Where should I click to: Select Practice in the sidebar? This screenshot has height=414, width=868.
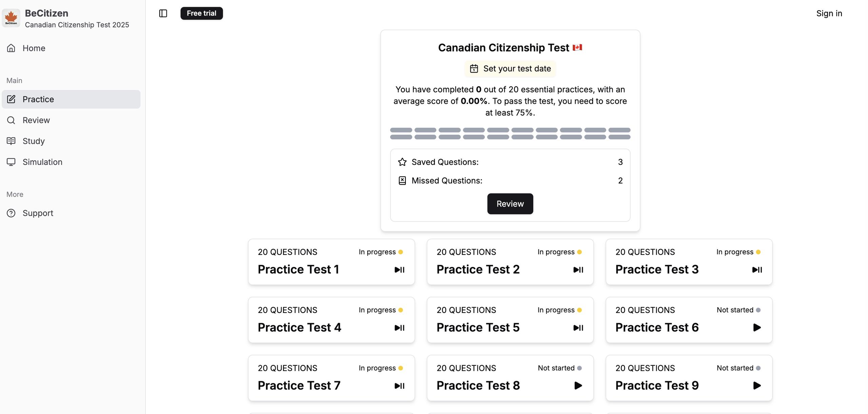[x=38, y=99]
